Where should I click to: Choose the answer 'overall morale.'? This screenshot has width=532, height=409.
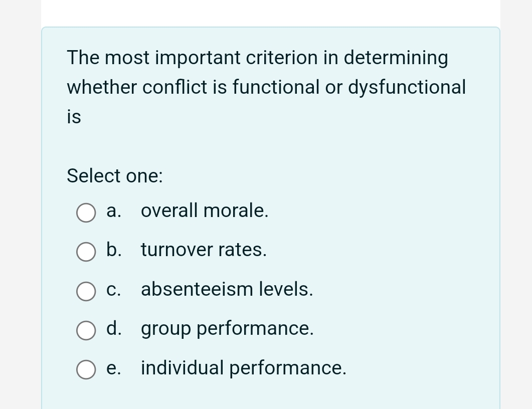tap(205, 211)
